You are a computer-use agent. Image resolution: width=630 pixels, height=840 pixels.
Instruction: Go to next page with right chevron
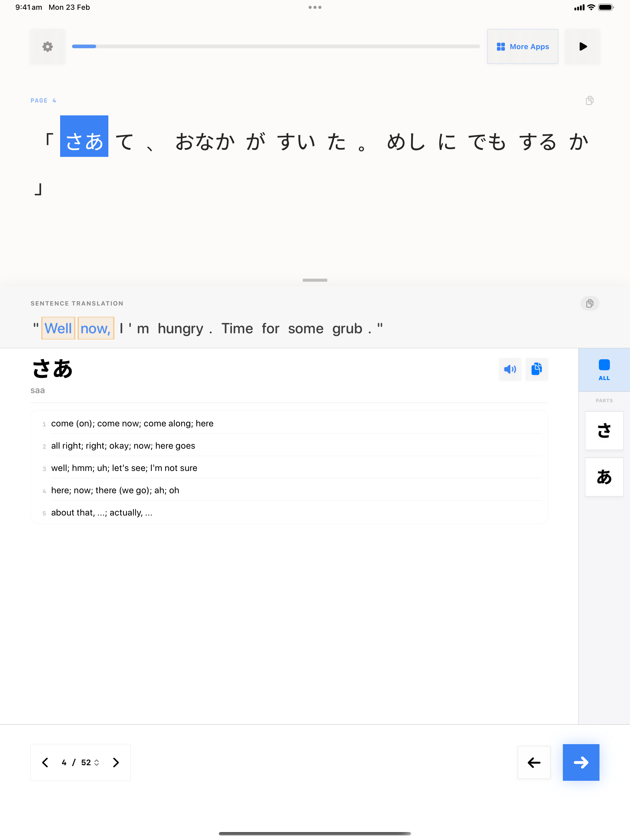pos(116,762)
